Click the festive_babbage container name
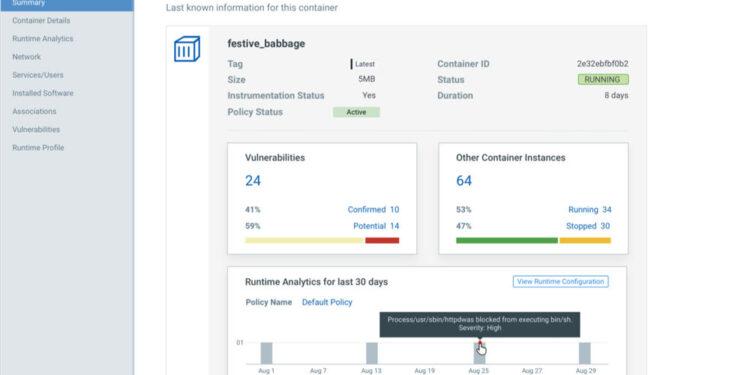 (266, 44)
